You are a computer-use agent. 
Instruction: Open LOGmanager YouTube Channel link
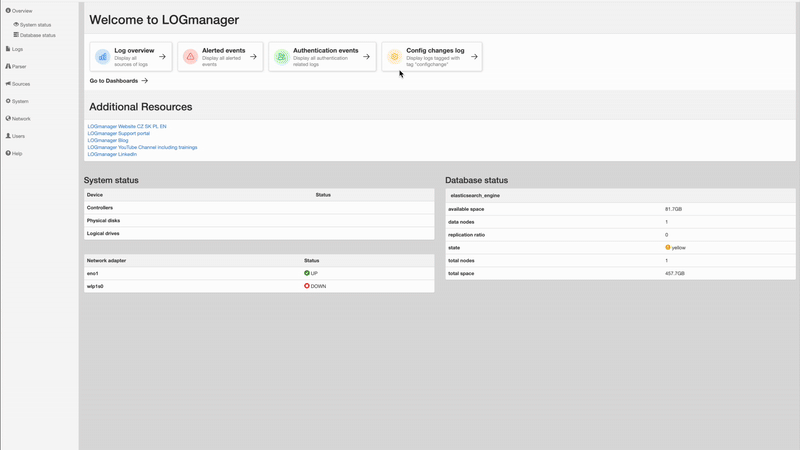pyautogui.click(x=142, y=147)
